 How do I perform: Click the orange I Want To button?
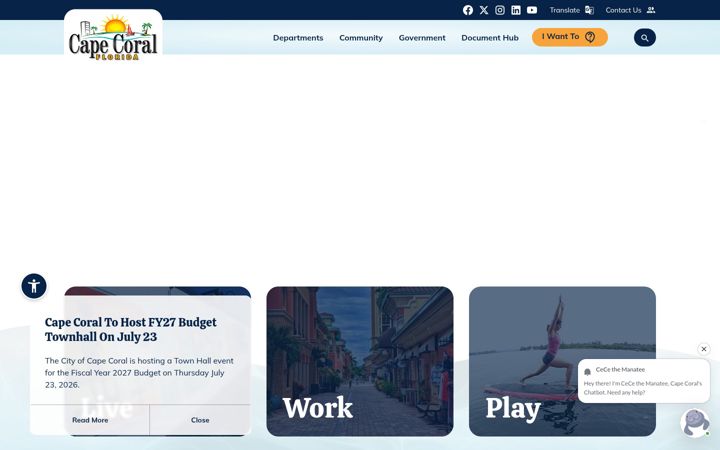point(570,37)
